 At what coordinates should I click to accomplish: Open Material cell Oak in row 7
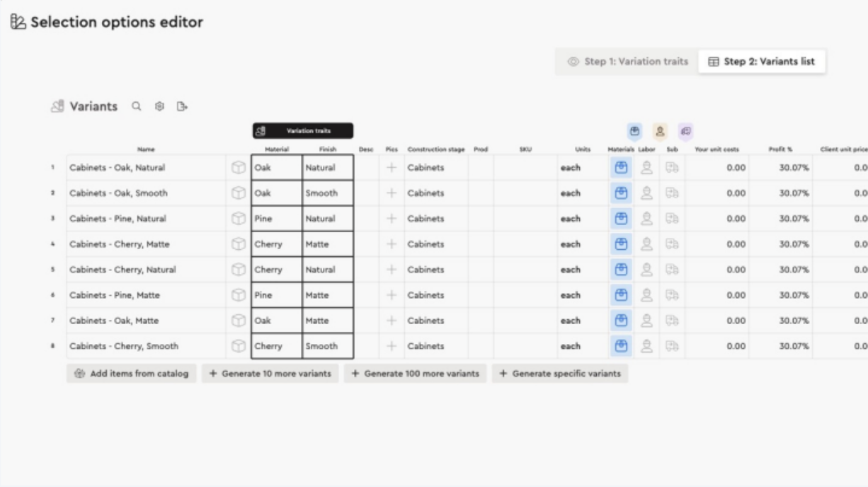(277, 321)
